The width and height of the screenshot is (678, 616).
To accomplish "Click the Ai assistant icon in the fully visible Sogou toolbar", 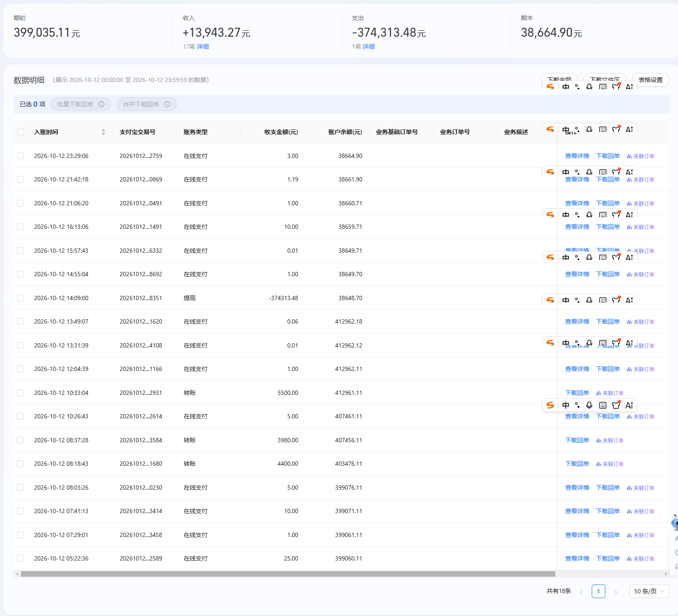I will 629,405.
